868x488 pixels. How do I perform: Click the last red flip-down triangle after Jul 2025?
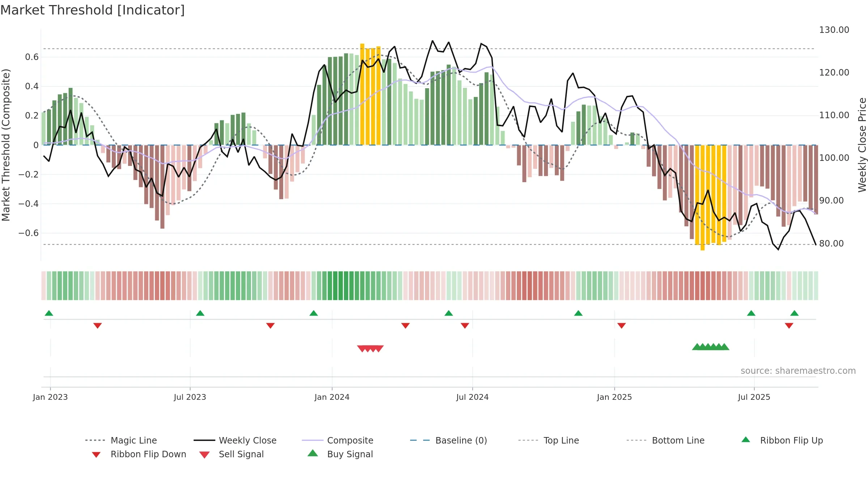click(x=789, y=326)
